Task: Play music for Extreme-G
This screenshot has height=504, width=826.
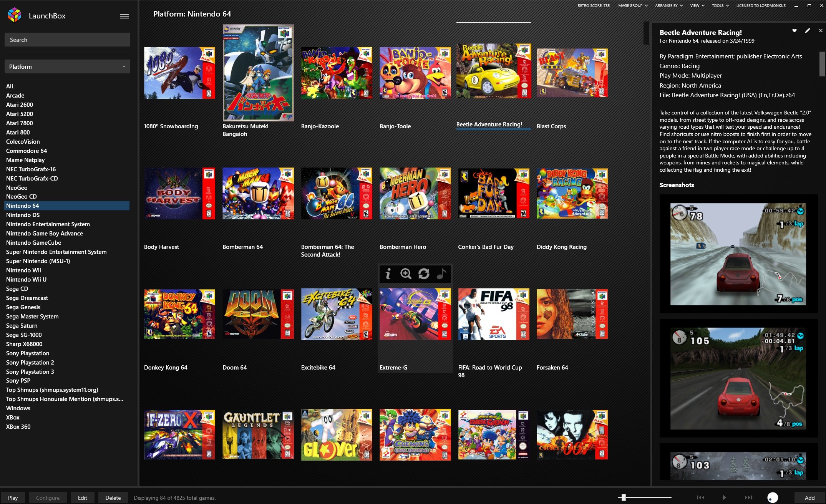Action: coord(441,274)
